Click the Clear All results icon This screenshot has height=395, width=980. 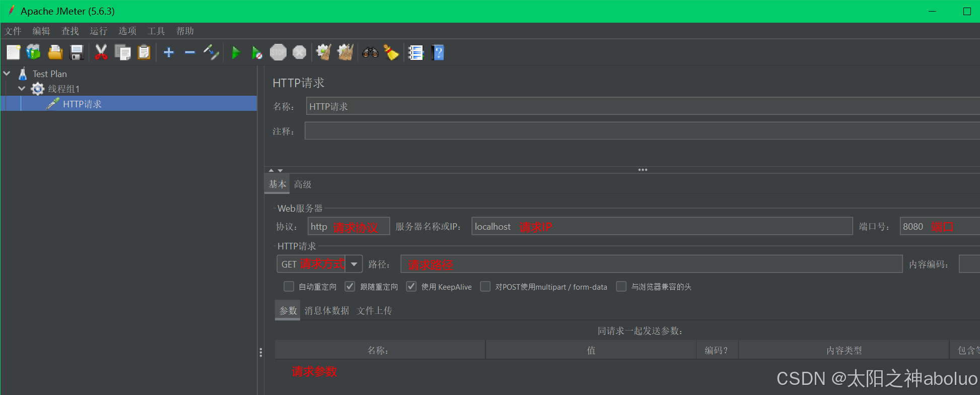345,52
